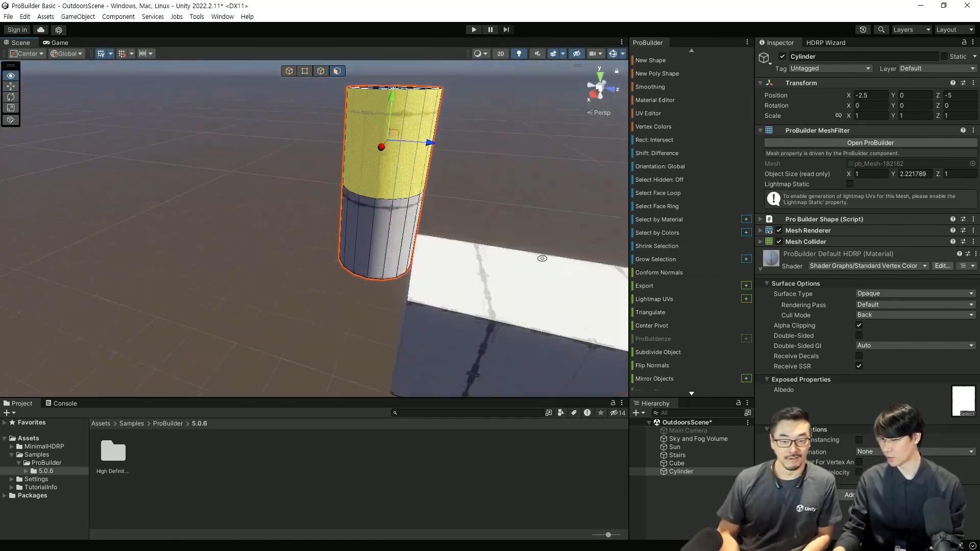The image size is (980, 551).
Task: Open Undo History clock icon
Action: coord(863,30)
